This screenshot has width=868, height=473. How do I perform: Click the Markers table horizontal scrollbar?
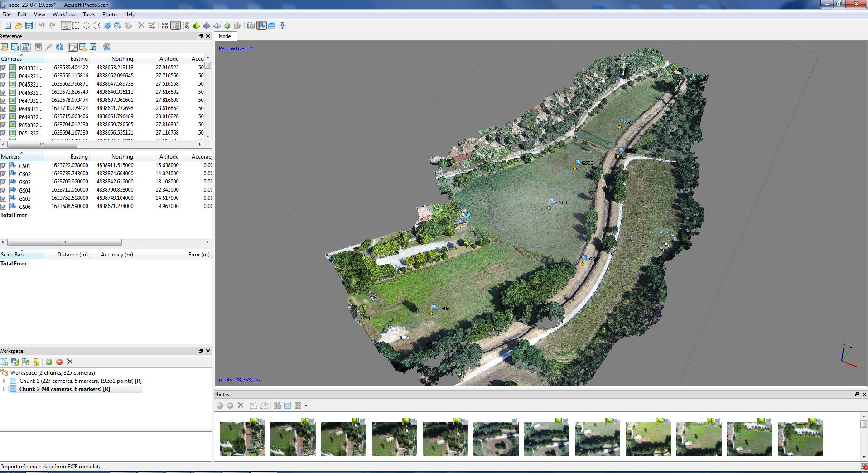[64, 242]
